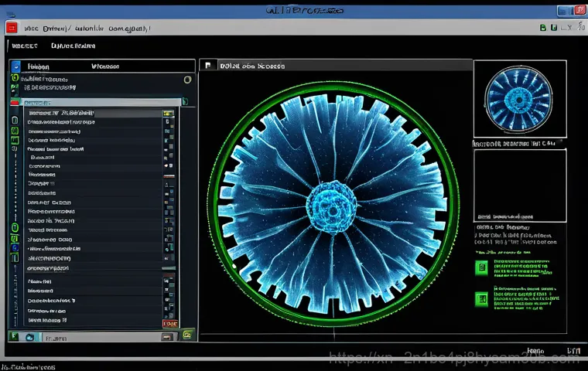Click the lower green square icon in the right panel
Screen dimensions: 588x371
pos(481,299)
